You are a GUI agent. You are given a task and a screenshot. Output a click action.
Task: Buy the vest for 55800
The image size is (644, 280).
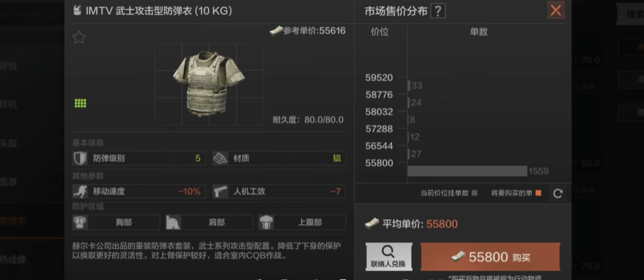point(490,257)
